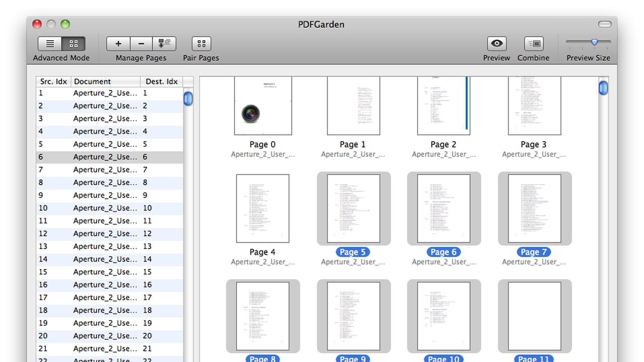Select the Page 2 thumbnail
644x362 pixels.
coord(444,106)
